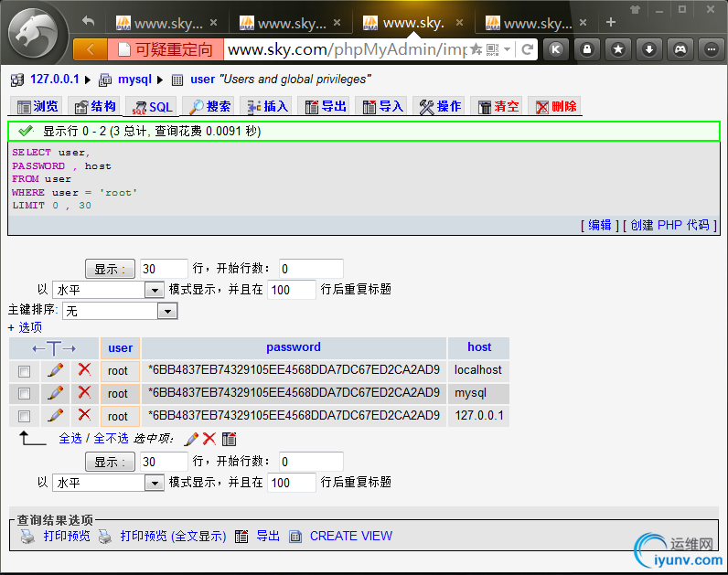The height and width of the screenshot is (575, 728).
Task: Click upper repeat headers field with 100
Action: tap(292, 290)
